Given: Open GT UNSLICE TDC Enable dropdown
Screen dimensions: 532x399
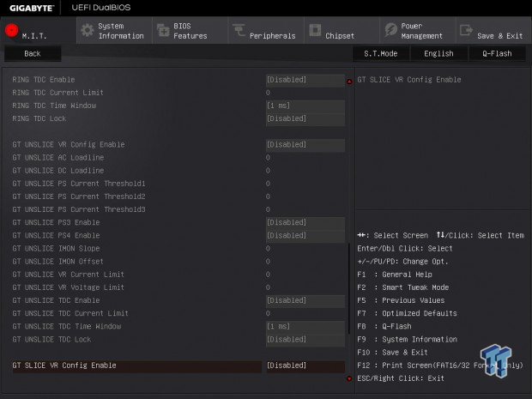Looking at the screenshot, I should click(305, 300).
